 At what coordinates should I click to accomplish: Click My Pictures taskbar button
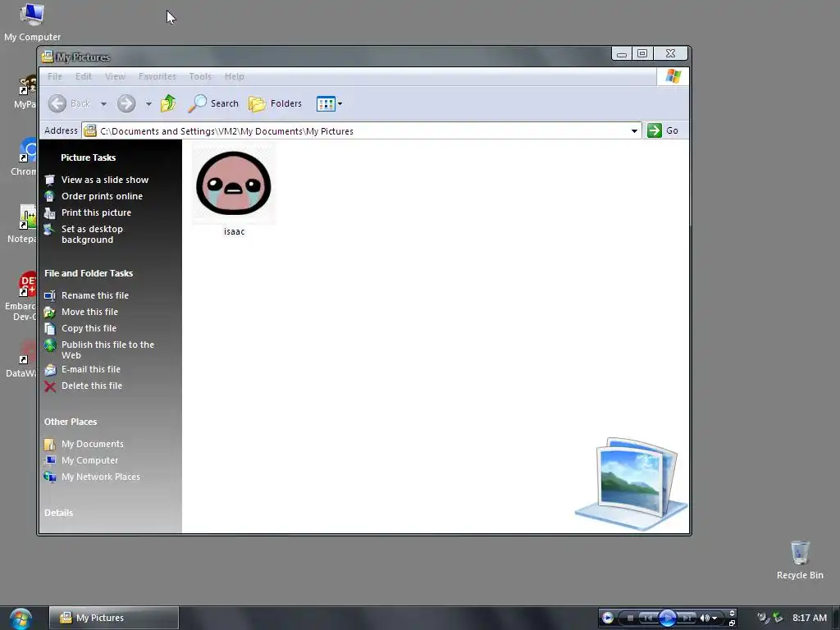113,618
